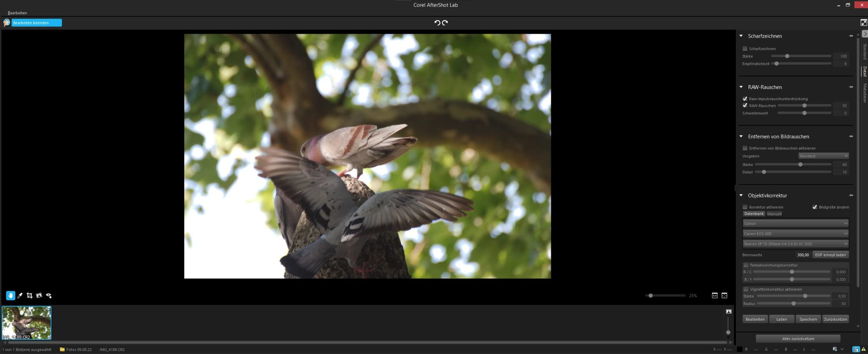
Task: Click the 25% zoom slider handle
Action: tap(650, 296)
